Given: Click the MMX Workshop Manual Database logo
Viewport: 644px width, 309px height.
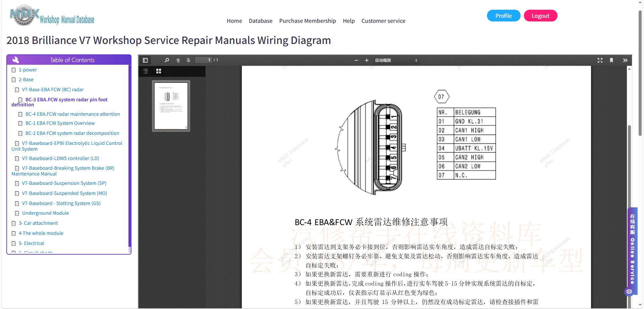Looking at the screenshot, I should 52,15.
